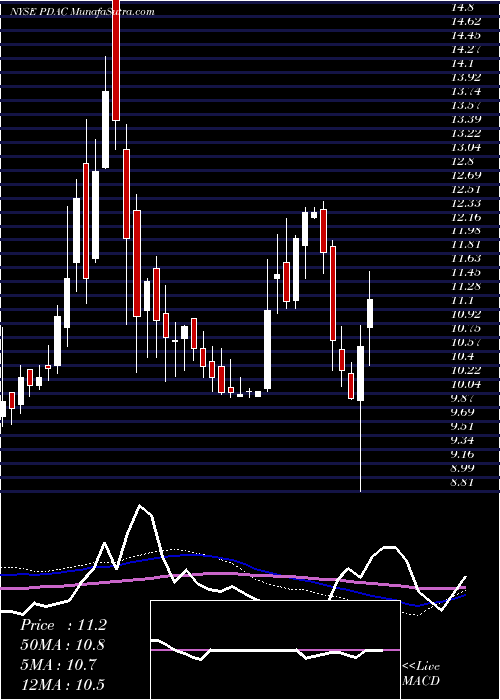Pick the 11.81 price label

point(466,244)
